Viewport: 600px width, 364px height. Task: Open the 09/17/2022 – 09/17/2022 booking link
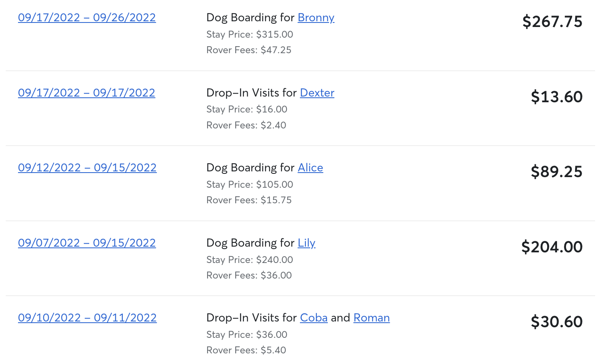point(86,93)
